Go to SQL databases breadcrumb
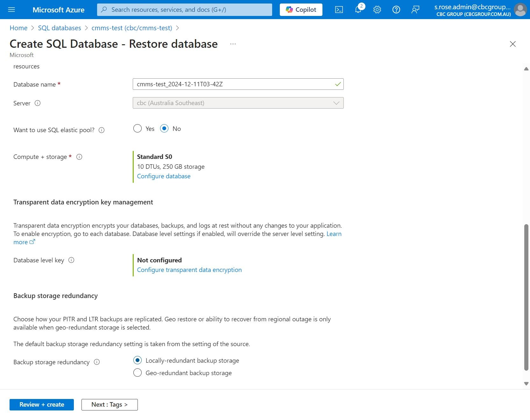Image resolution: width=530 pixels, height=420 pixels. coord(60,28)
